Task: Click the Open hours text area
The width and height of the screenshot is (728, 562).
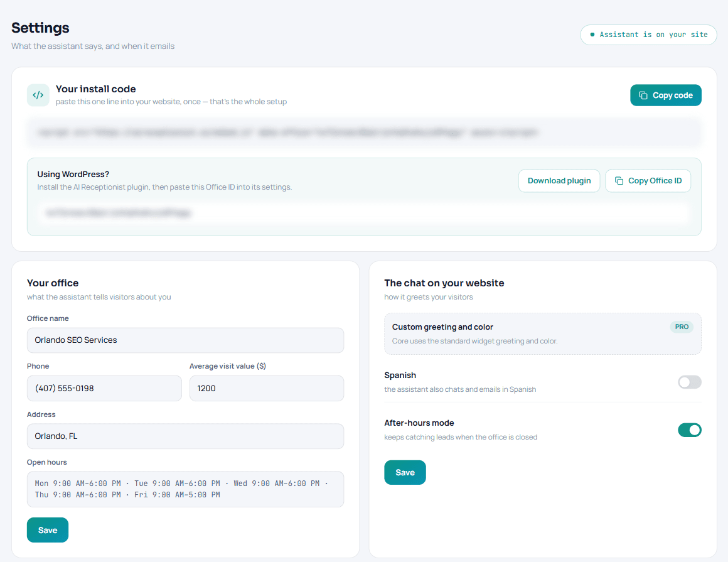Action: coord(185,489)
